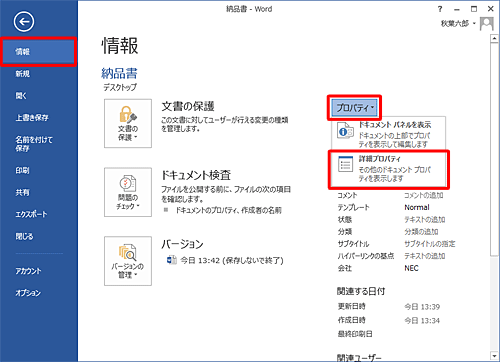Click the scrollbar up arrow
500x362 pixels.
pos(494,39)
